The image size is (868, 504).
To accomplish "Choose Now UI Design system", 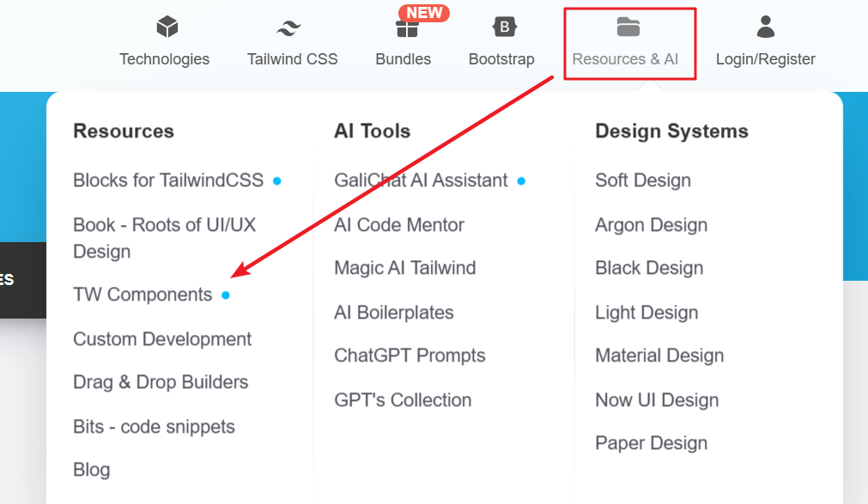I will [x=657, y=400].
